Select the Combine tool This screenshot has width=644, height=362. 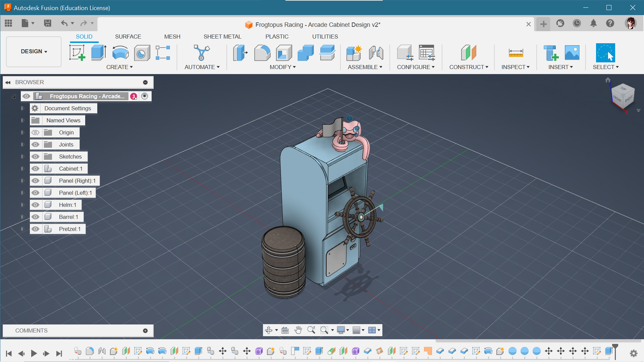click(x=306, y=53)
